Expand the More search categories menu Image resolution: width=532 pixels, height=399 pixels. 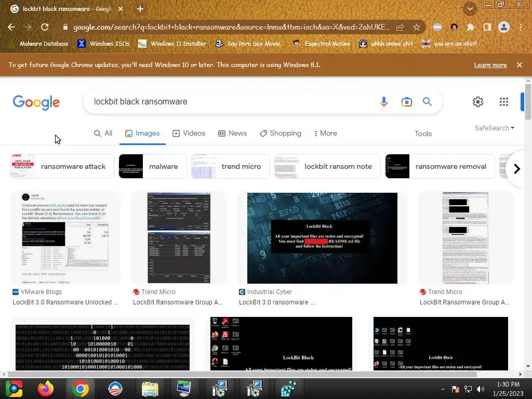pyautogui.click(x=325, y=134)
